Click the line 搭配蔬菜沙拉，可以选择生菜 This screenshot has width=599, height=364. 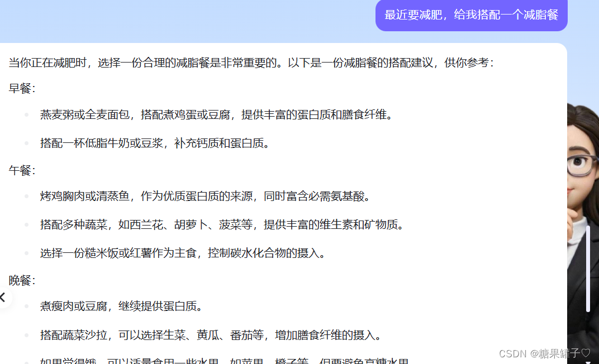pos(211,335)
